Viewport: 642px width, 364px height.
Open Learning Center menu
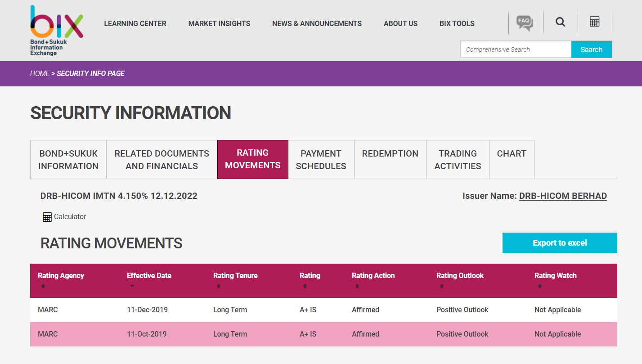pos(135,23)
